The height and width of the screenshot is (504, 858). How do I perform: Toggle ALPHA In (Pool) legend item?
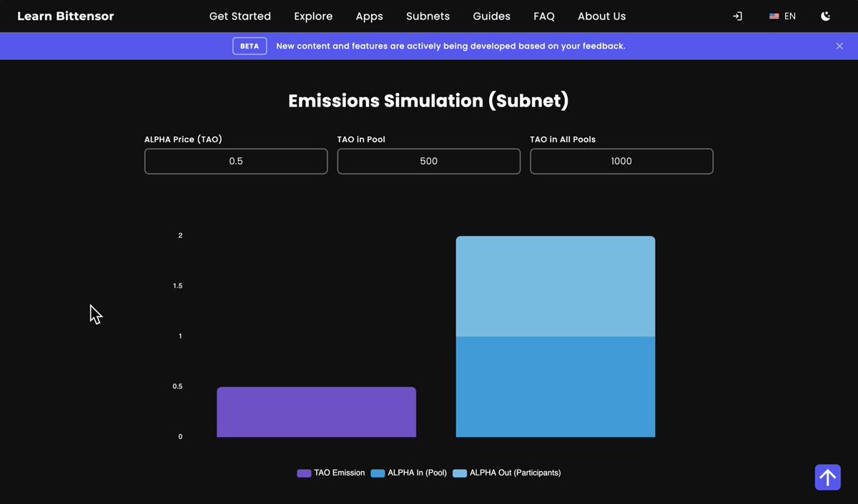pos(409,473)
